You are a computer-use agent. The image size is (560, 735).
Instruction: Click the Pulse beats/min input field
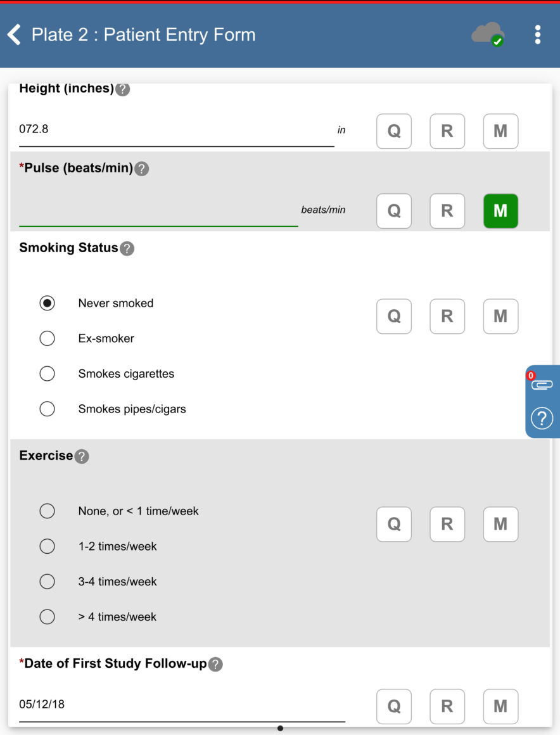tap(158, 210)
